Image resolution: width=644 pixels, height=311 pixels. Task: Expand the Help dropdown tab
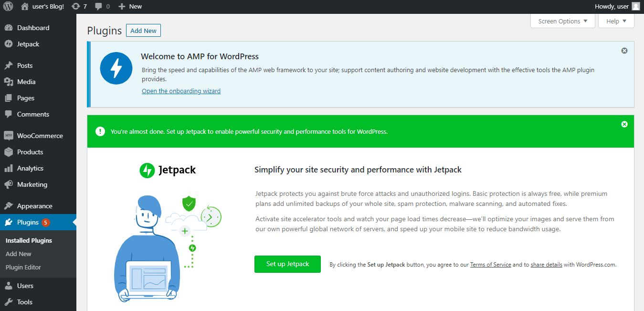tap(616, 21)
